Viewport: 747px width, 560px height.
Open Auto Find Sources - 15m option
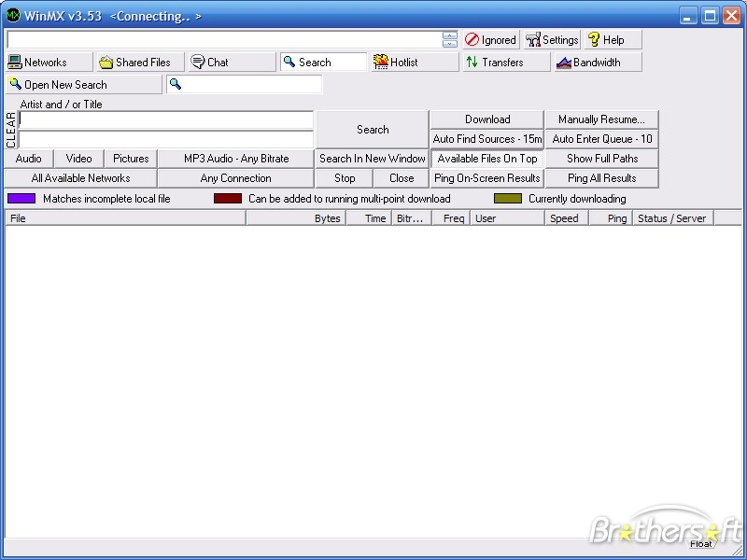coord(487,139)
